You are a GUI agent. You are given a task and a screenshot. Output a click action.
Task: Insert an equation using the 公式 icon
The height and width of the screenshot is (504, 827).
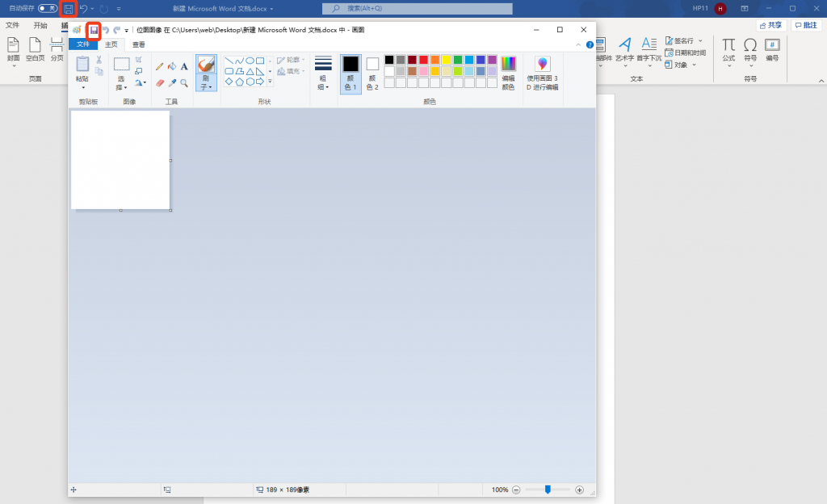pos(728,48)
